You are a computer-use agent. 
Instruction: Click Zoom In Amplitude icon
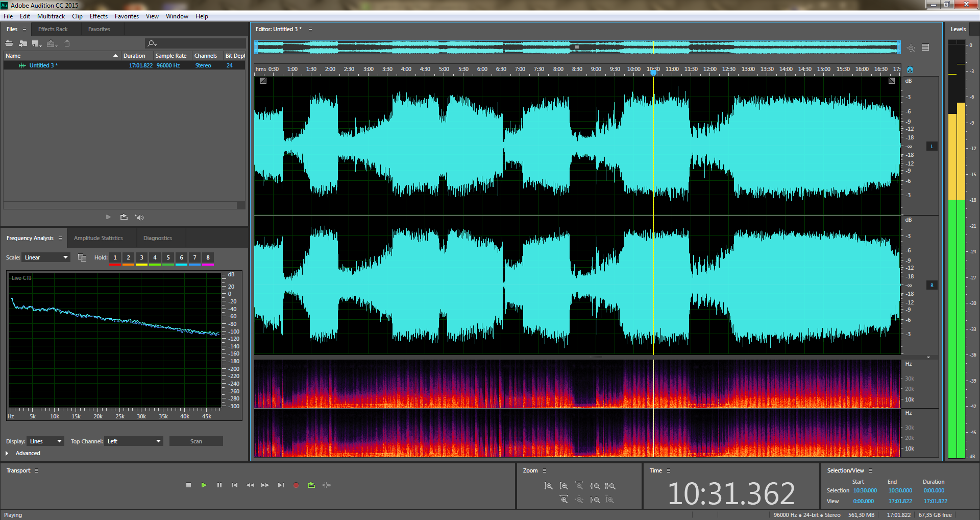pos(549,486)
